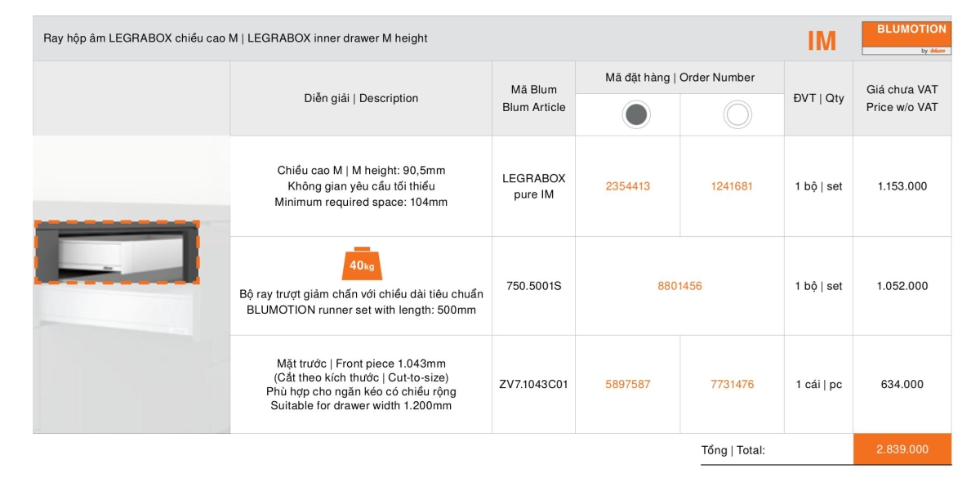Viewport: 980px width, 482px height.
Task: Click the Diễn giải | Description column header
Action: pyautogui.click(x=361, y=99)
